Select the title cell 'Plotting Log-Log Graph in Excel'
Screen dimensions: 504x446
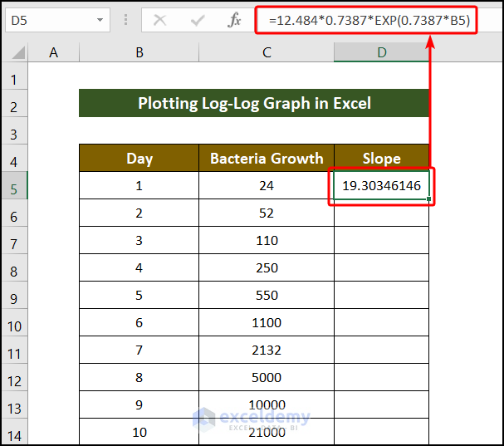(254, 104)
